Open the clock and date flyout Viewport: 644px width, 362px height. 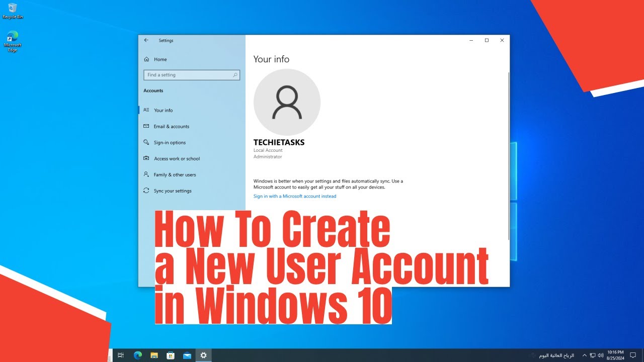(x=616, y=355)
